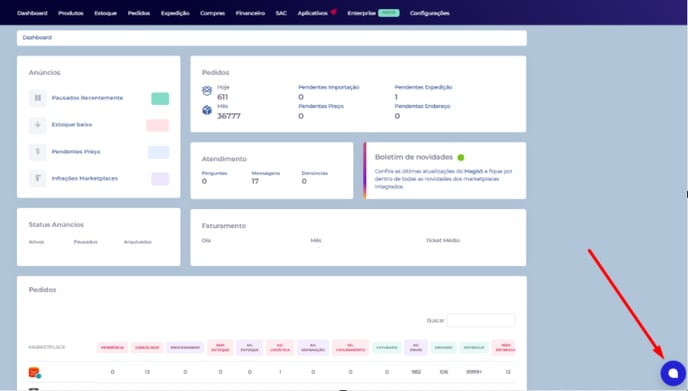Click the Dashboard breadcrumb link
This screenshot has width=688, height=391.
point(37,38)
